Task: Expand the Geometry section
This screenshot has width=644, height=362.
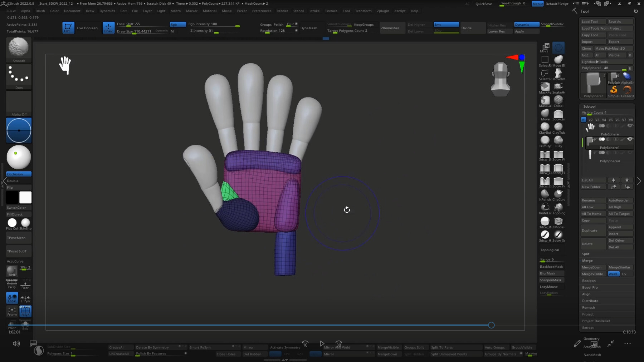Action: coord(592,339)
